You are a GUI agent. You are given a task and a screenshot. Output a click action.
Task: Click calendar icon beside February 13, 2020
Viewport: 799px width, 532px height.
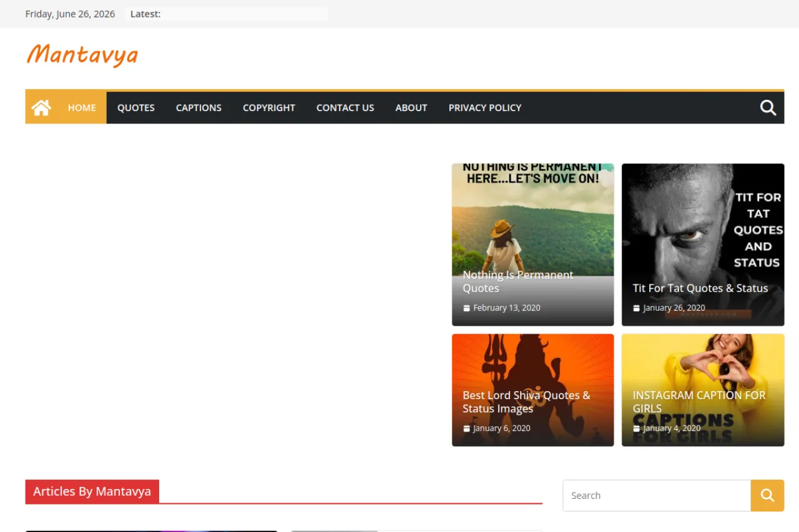point(466,308)
